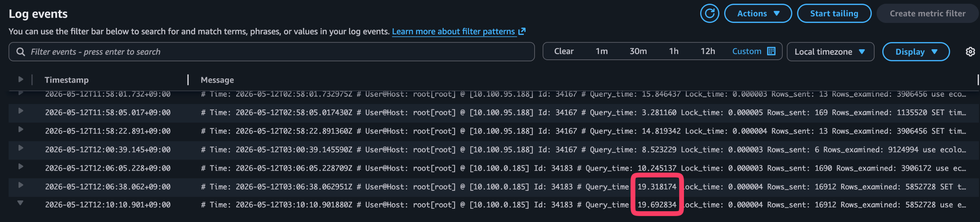Click Create metric filter button

927,13
